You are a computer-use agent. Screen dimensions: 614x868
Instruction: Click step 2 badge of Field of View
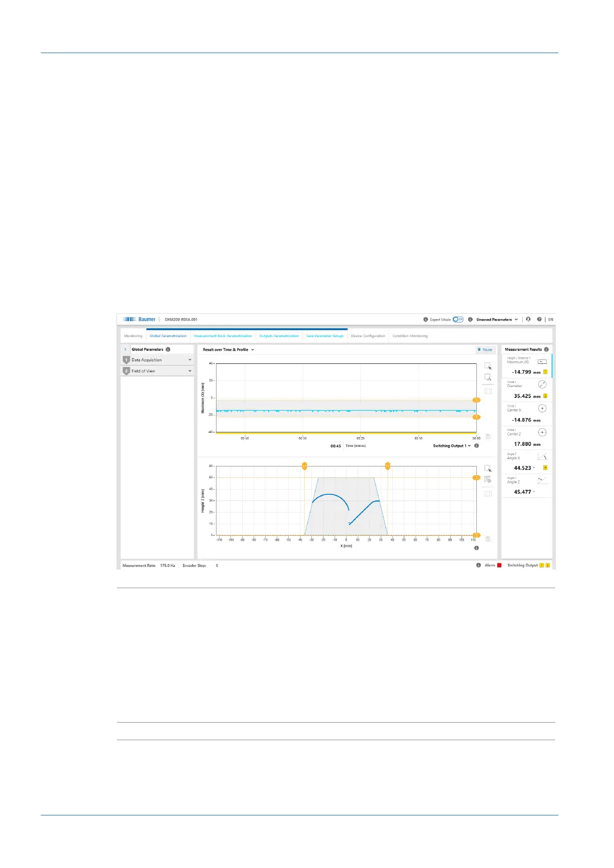126,371
